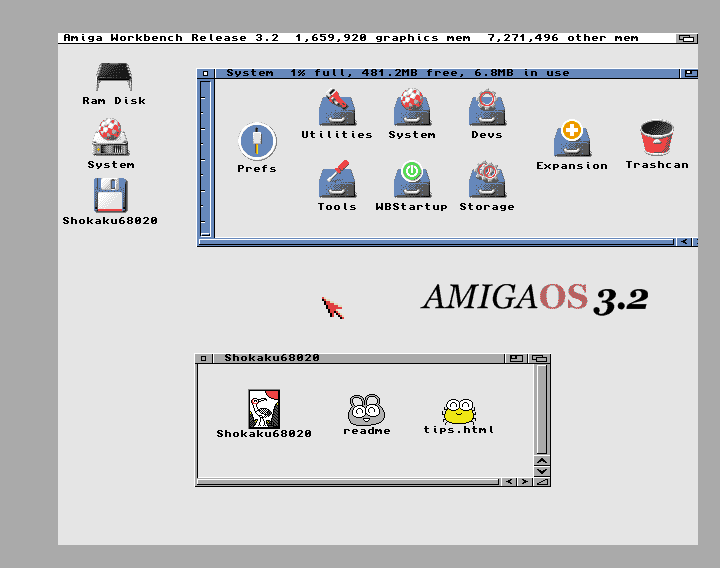
Task: Select the Expansion drawer icon
Action: [x=572, y=145]
